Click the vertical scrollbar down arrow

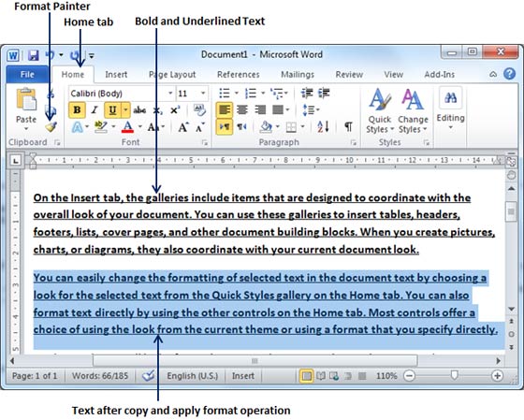511,309
